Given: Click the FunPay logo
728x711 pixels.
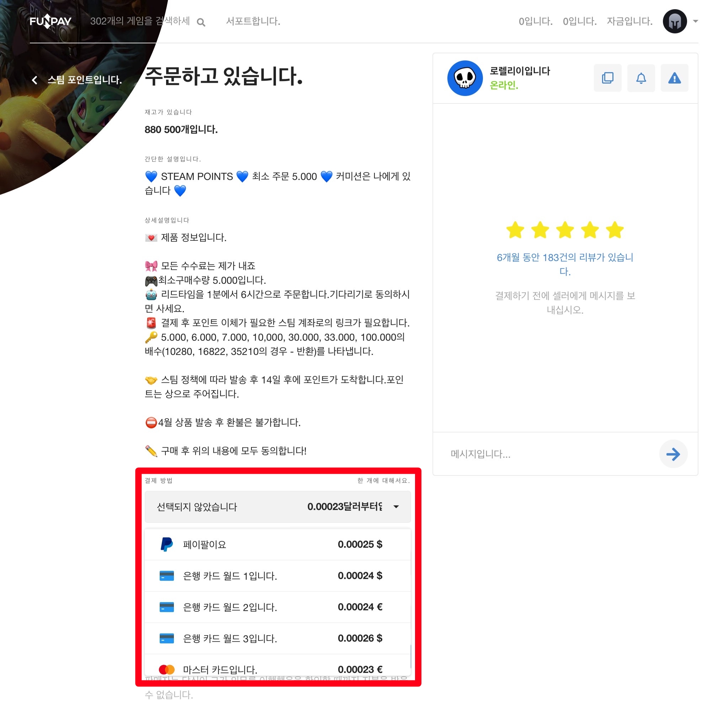Looking at the screenshot, I should point(51,21).
